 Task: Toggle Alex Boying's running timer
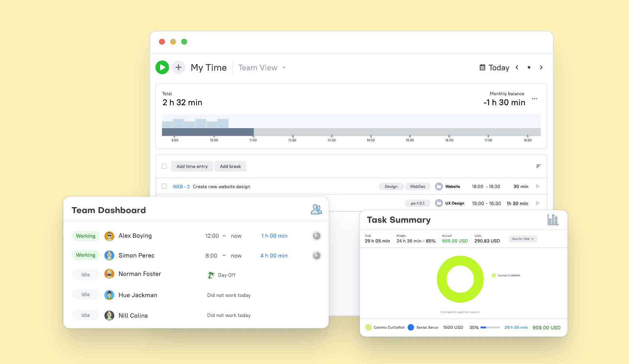click(x=316, y=236)
